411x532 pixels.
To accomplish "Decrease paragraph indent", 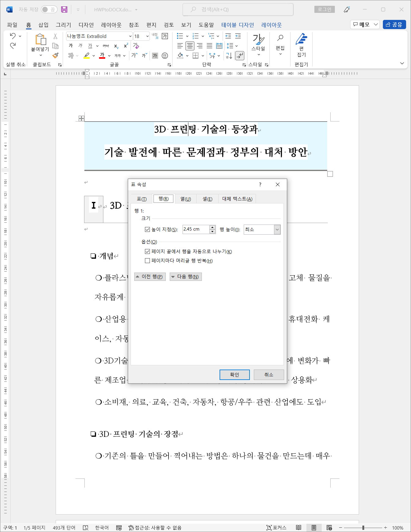I will [228, 36].
